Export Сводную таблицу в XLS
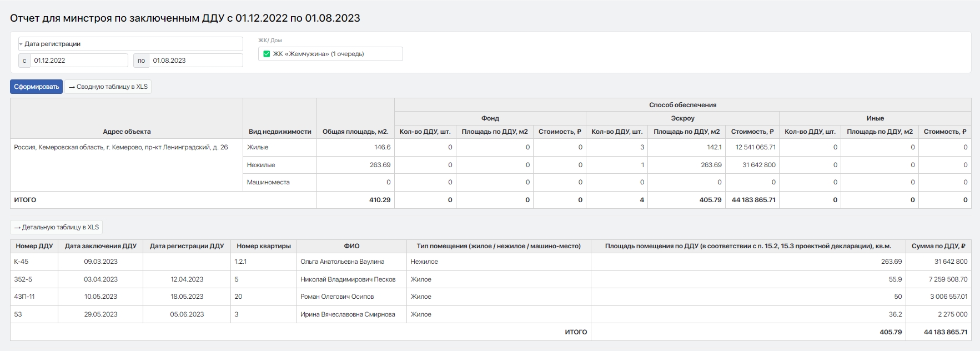This screenshot has width=980, height=351. click(108, 87)
